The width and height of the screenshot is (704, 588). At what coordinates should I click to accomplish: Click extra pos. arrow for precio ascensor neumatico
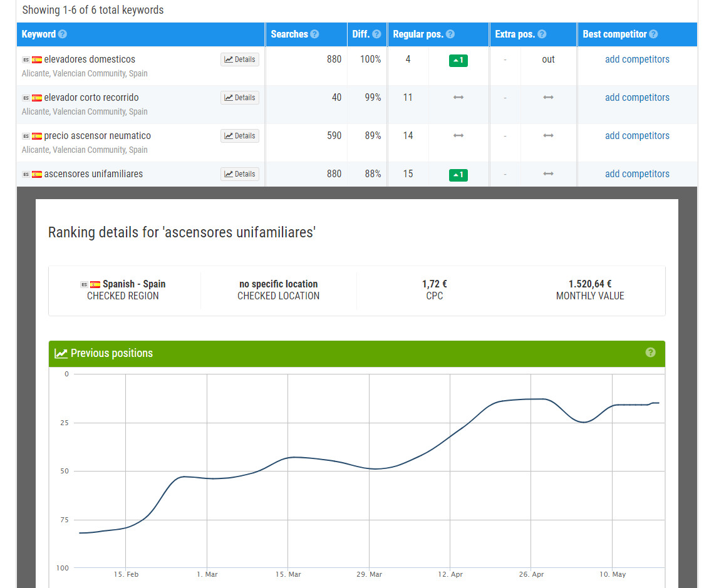(x=548, y=135)
